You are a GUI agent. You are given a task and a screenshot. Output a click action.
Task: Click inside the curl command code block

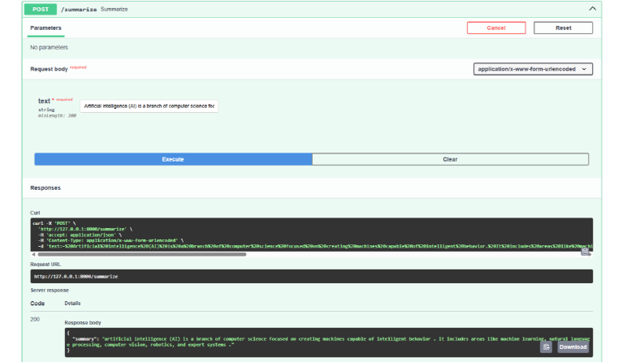pos(311,235)
